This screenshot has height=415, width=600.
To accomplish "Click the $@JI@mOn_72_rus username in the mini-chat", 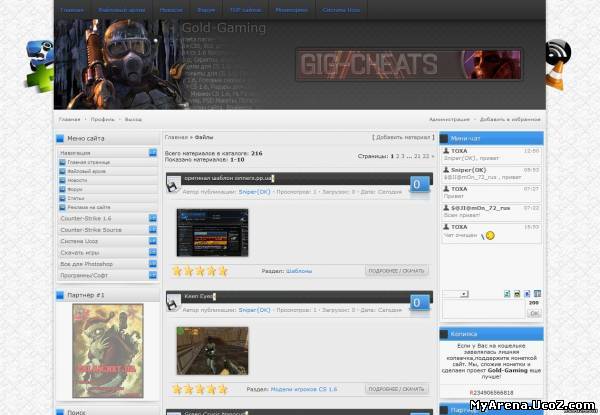I will click(480, 208).
